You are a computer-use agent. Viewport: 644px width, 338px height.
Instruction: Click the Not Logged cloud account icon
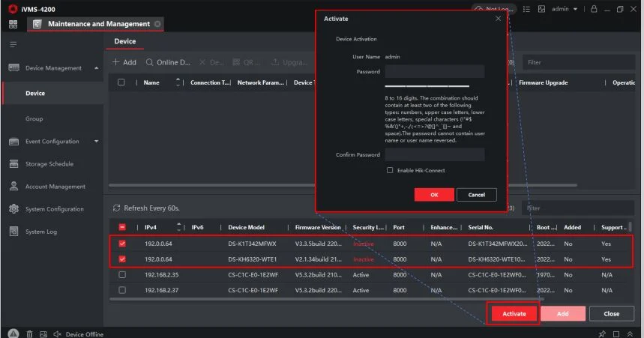pyautogui.click(x=478, y=9)
